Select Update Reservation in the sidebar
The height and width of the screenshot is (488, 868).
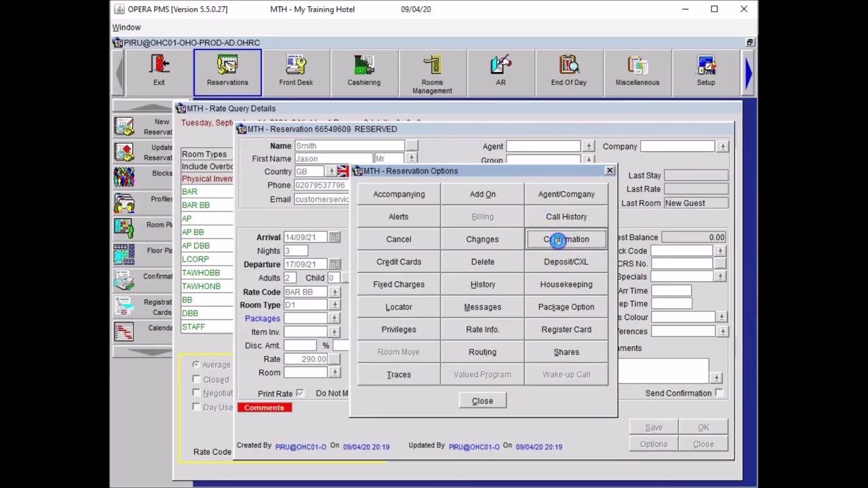pyautogui.click(x=142, y=152)
